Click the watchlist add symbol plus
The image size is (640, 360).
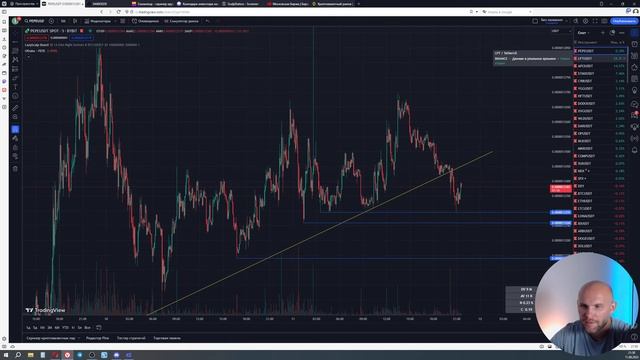[x=603, y=33]
